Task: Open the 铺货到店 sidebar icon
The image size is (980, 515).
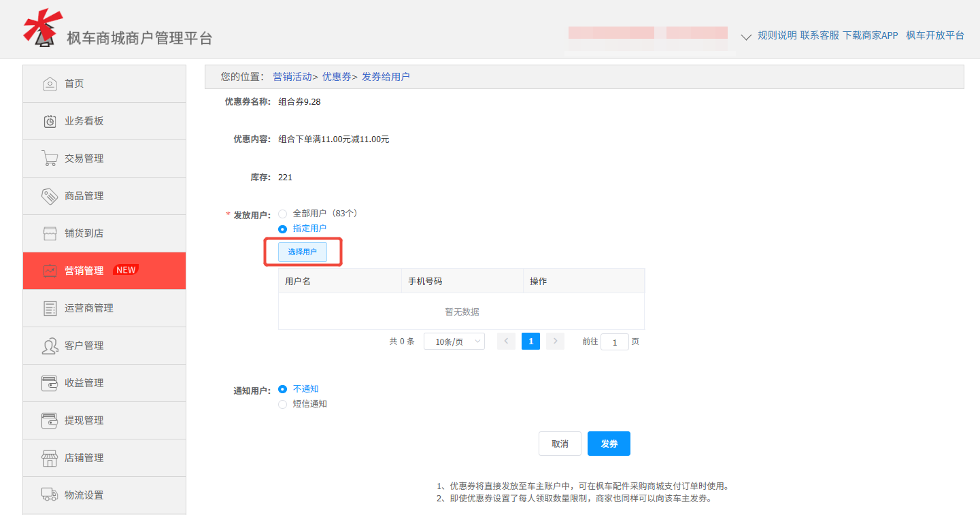Action: coord(50,233)
